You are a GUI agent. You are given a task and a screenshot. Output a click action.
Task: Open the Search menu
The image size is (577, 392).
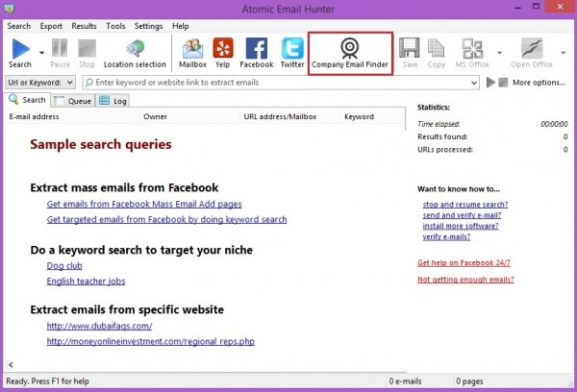(x=19, y=26)
